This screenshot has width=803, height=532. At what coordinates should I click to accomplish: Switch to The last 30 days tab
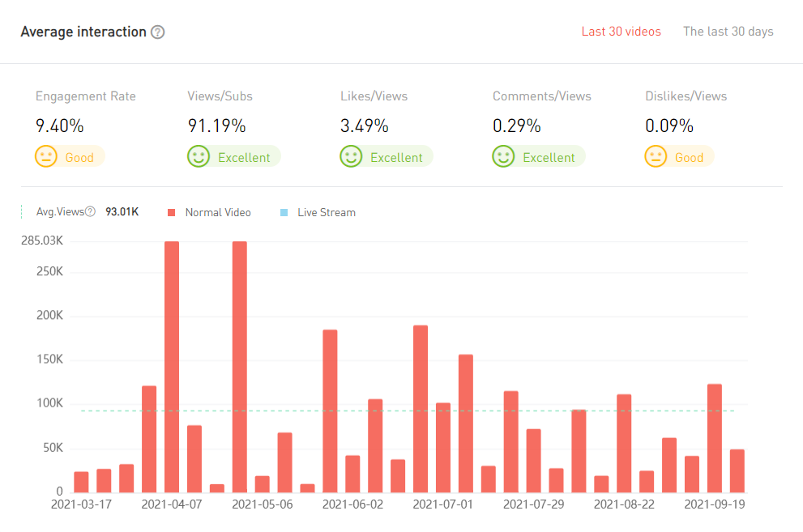pos(728,32)
